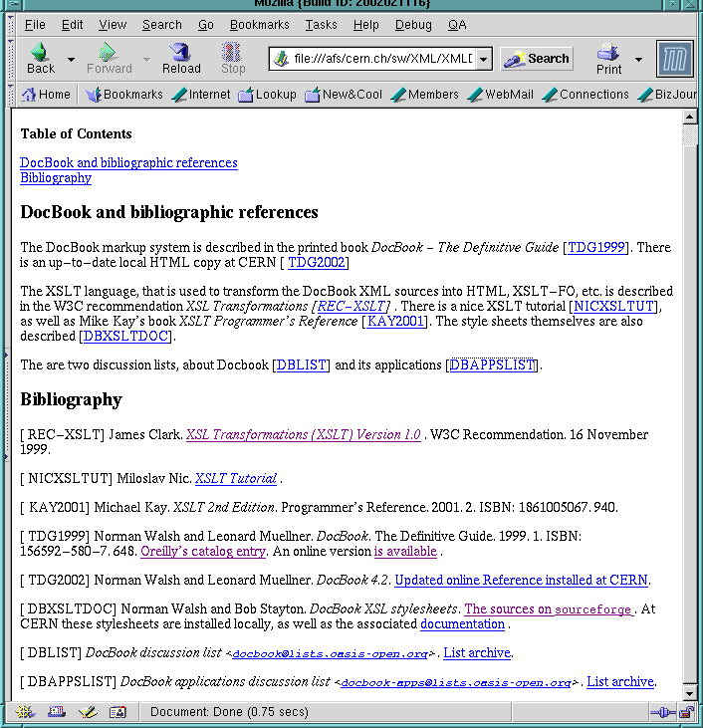Screen dimensions: 703x728
Task: Click the REC-XSLT citation link
Action: tap(351, 307)
